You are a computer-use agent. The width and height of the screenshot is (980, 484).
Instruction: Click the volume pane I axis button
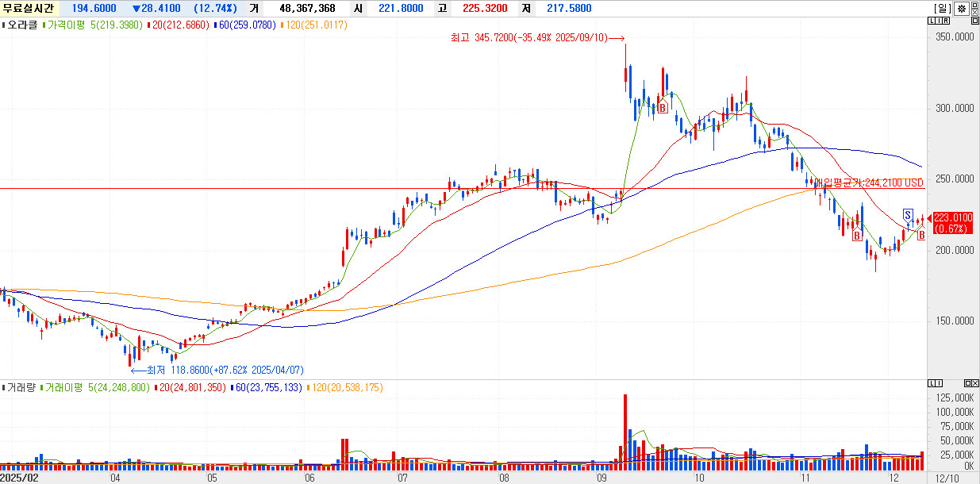[x=939, y=383]
